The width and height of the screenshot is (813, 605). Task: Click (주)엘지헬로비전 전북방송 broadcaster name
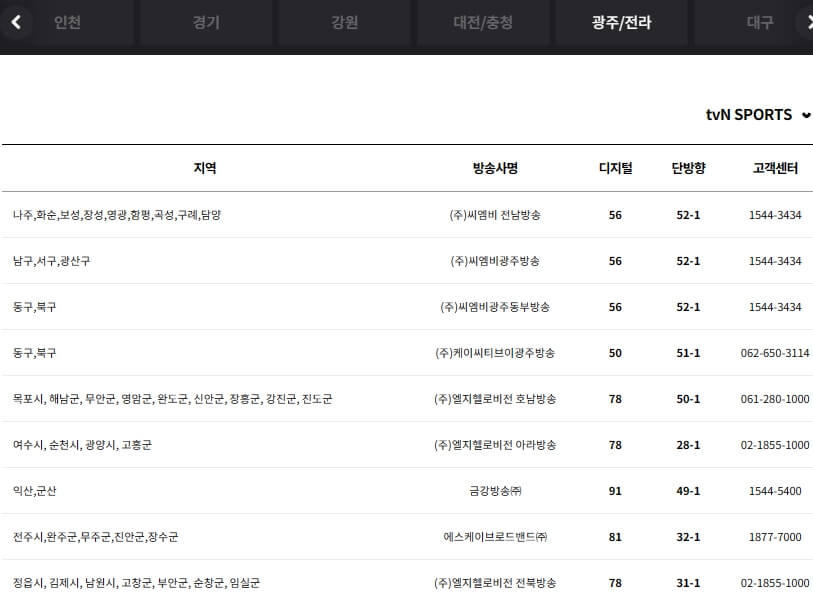[495, 583]
